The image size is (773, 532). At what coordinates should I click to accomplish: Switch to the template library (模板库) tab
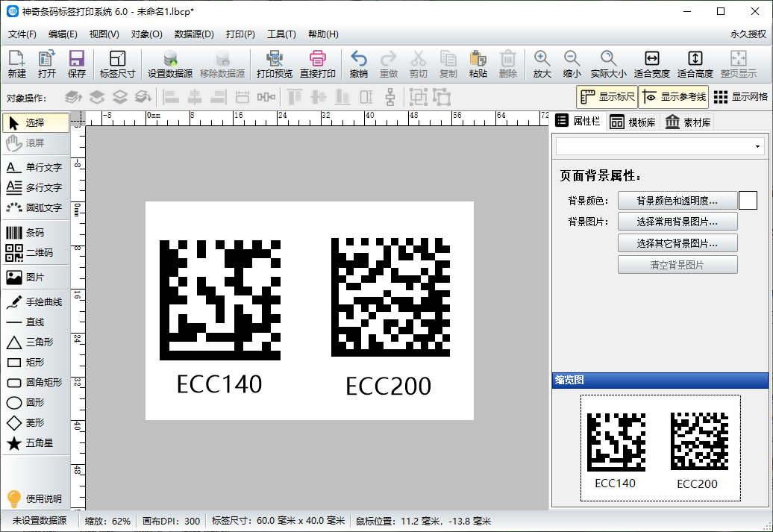pyautogui.click(x=633, y=122)
